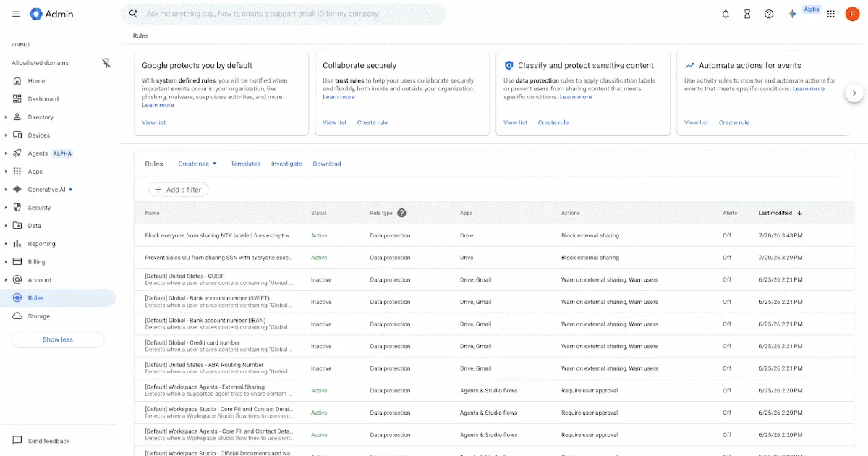Image resolution: width=868 pixels, height=456 pixels.
Task: Expand the Reporting section
Action: [6, 244]
